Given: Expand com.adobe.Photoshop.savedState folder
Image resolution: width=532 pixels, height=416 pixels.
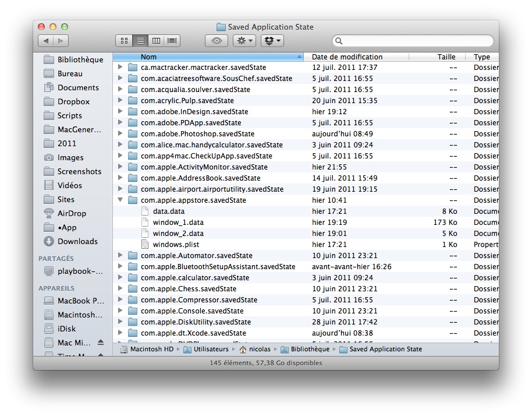Looking at the screenshot, I should point(120,133).
